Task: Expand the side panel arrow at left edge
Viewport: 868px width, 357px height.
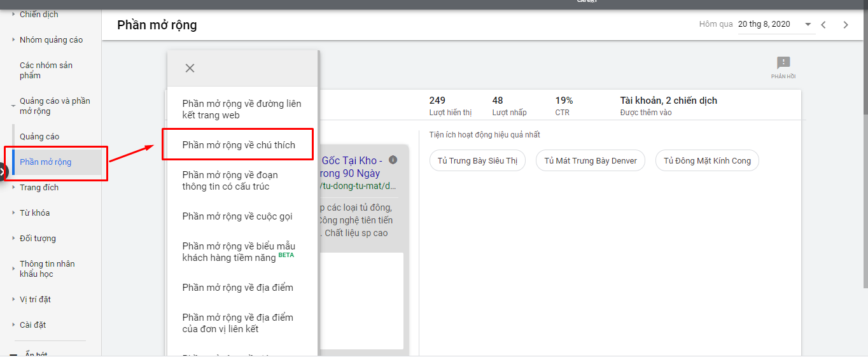Action: (x=3, y=172)
